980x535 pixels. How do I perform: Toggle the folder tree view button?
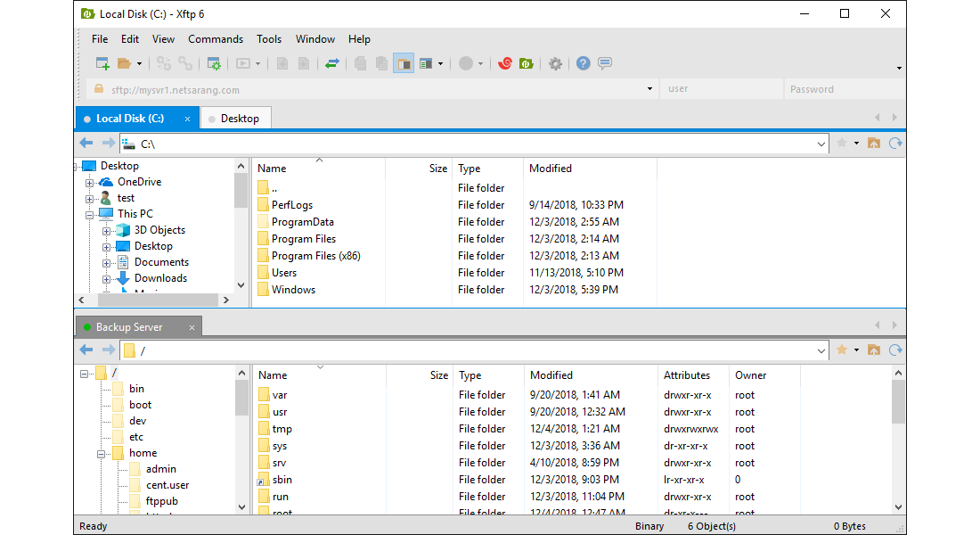click(x=404, y=64)
